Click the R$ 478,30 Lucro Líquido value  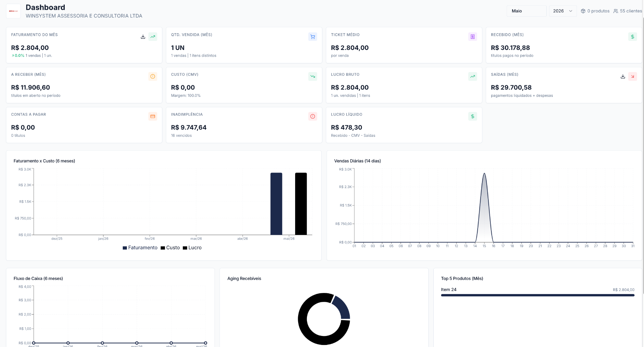346,127
